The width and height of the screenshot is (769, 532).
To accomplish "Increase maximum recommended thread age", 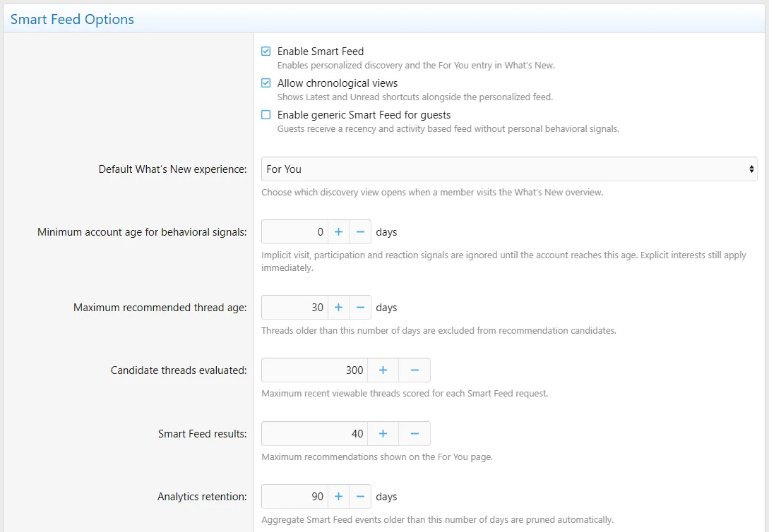I will coord(338,307).
